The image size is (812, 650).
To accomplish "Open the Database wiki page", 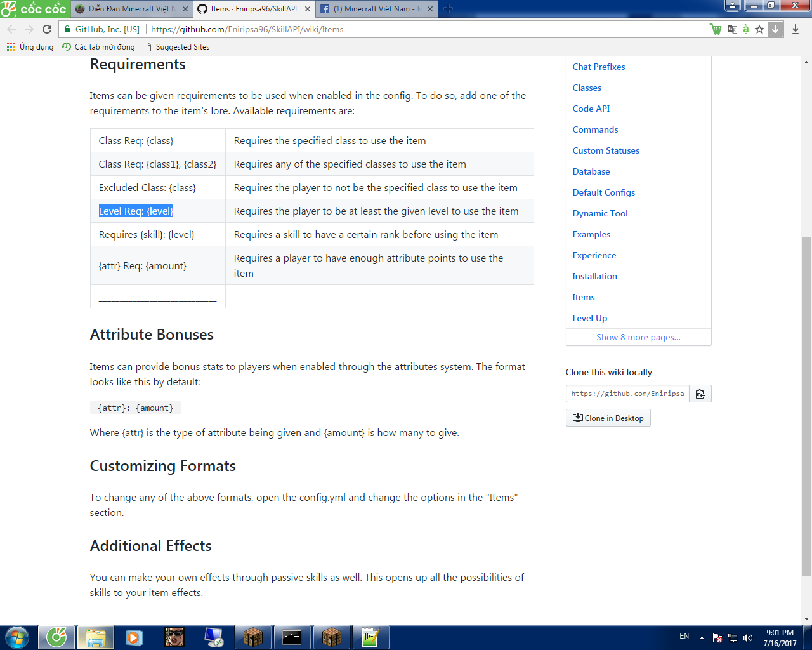I will [591, 171].
